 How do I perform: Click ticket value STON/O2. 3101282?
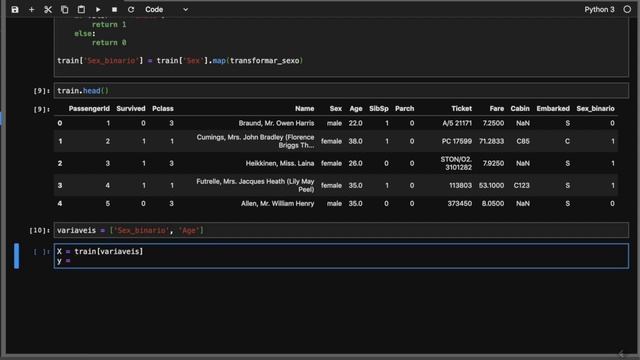tap(456, 163)
